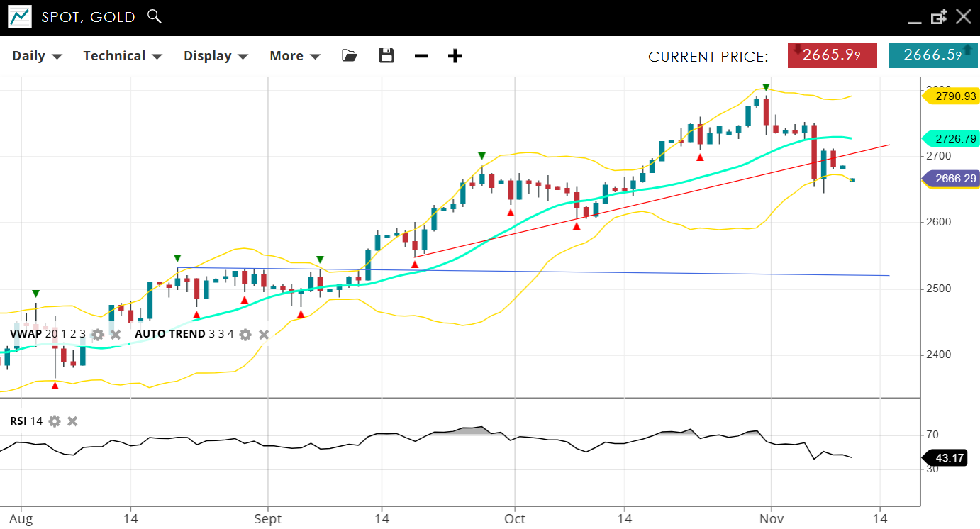
Task: Click the teal buy price 2666.59
Action: pos(932,55)
